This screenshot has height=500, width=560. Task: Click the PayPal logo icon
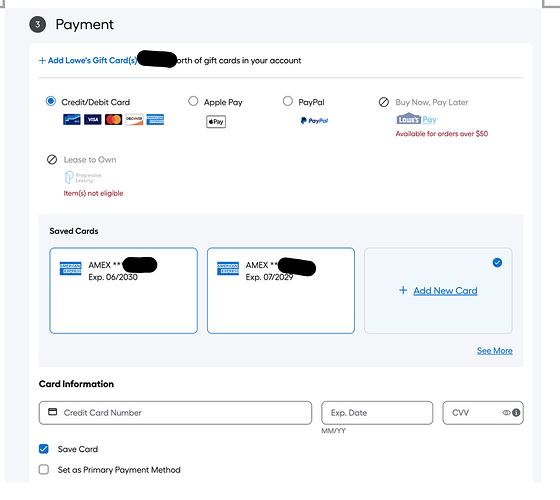[314, 121]
